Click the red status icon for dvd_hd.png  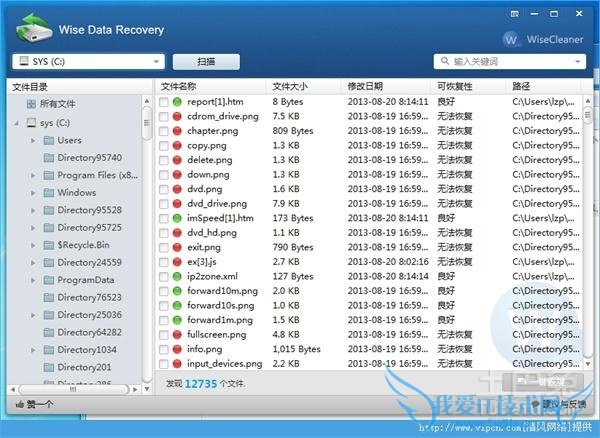(177, 233)
